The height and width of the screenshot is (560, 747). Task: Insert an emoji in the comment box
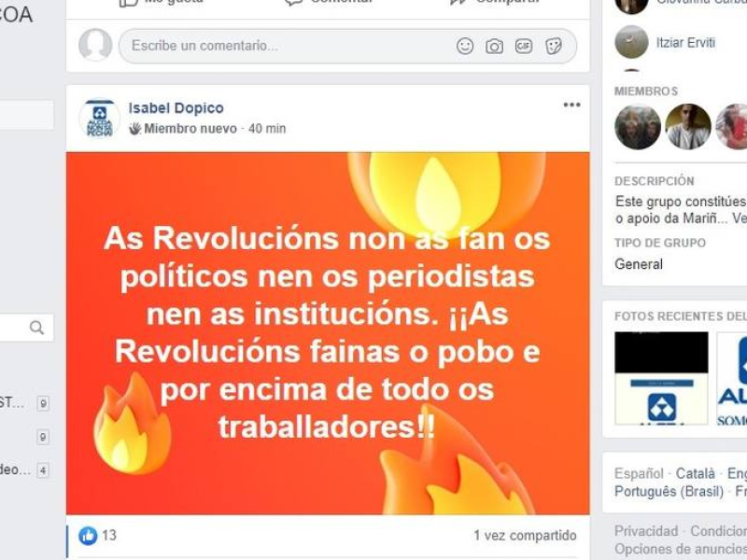(465, 46)
